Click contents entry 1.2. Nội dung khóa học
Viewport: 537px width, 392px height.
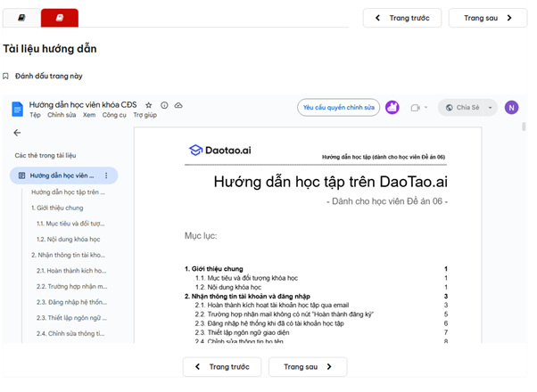pyautogui.click(x=228, y=288)
